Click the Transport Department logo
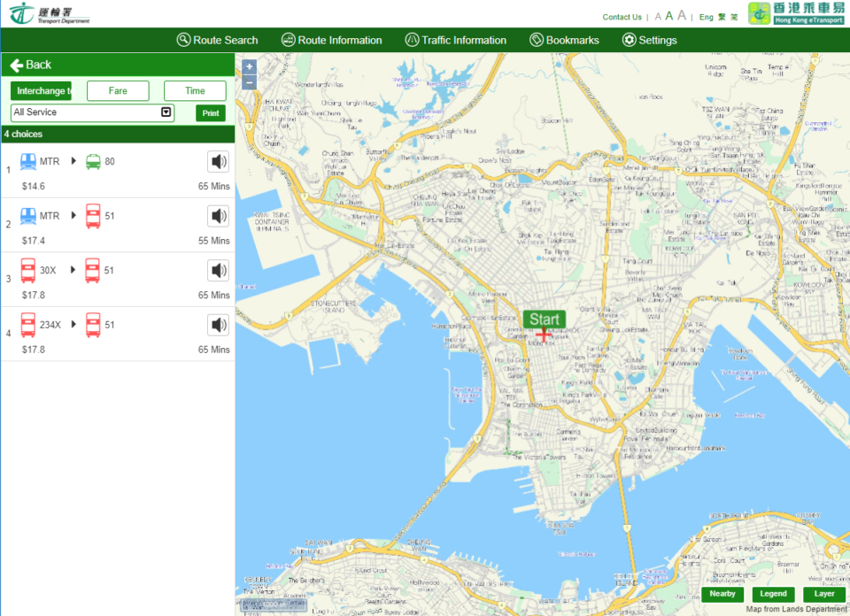Screen dimensions: 850x616 tap(50, 14)
